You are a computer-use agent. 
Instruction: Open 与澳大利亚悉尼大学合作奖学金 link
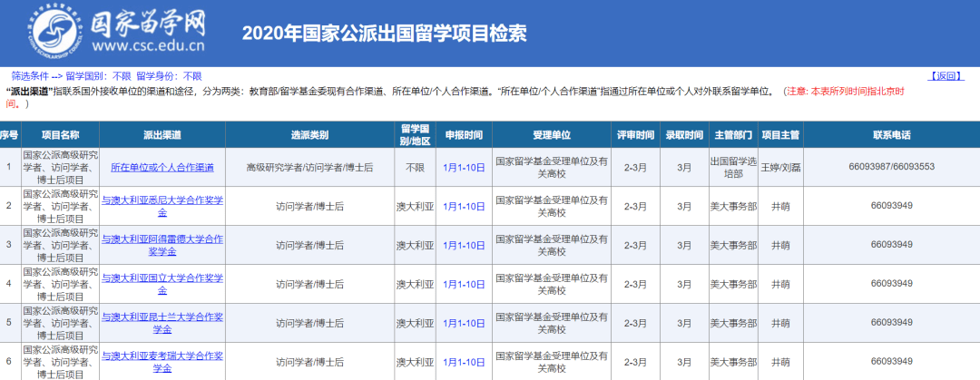162,206
